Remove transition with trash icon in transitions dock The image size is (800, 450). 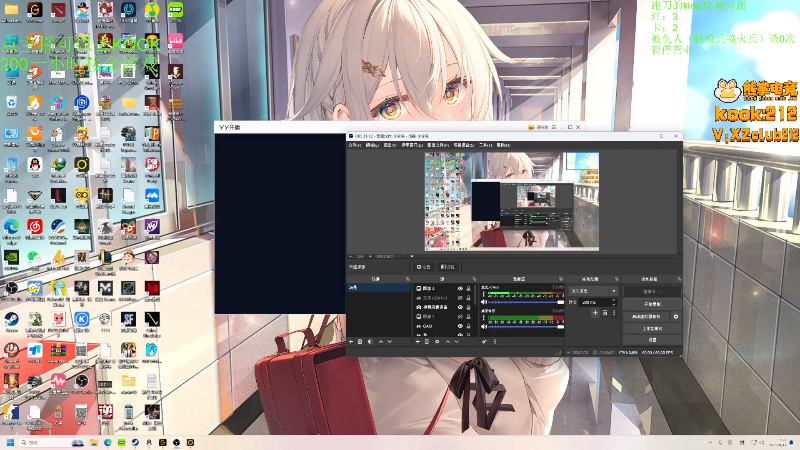[605, 313]
